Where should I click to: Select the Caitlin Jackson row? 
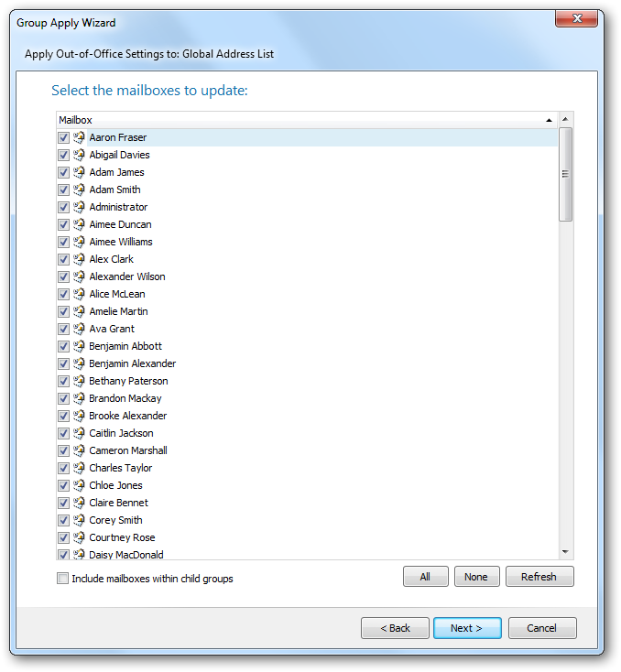307,433
